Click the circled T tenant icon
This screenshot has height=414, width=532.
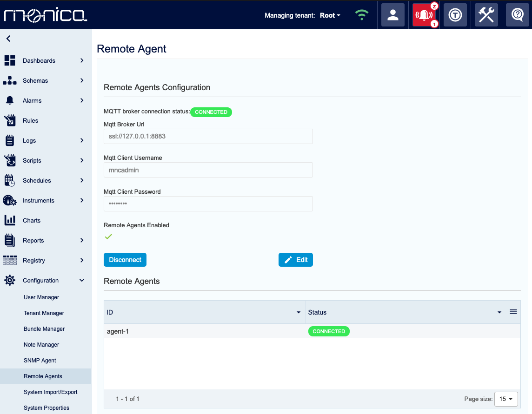[455, 14]
